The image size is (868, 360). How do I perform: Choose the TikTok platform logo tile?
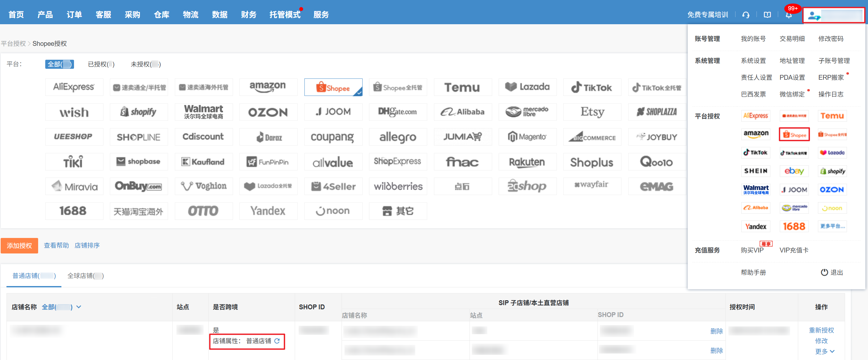click(592, 87)
